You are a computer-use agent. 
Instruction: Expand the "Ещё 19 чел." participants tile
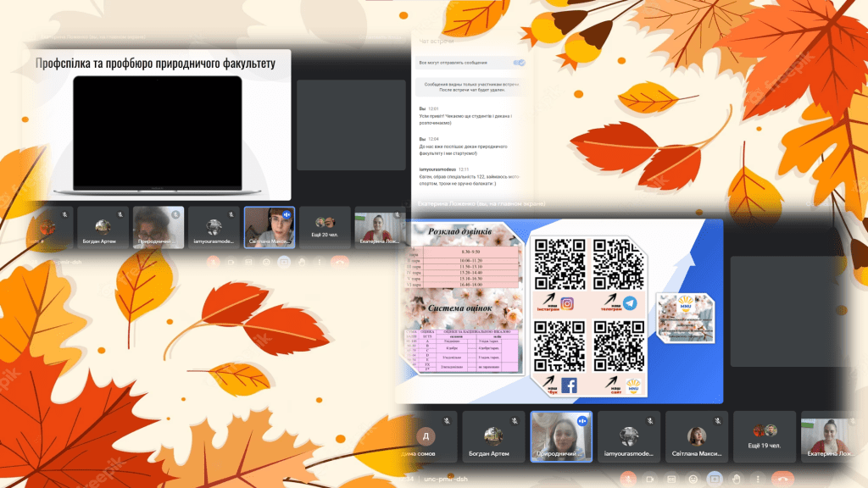tap(764, 436)
